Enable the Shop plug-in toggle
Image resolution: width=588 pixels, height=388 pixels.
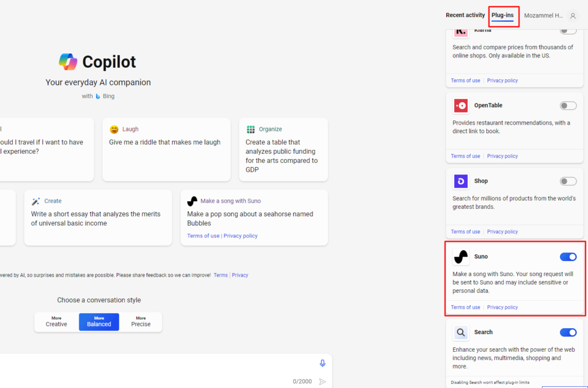pos(568,181)
